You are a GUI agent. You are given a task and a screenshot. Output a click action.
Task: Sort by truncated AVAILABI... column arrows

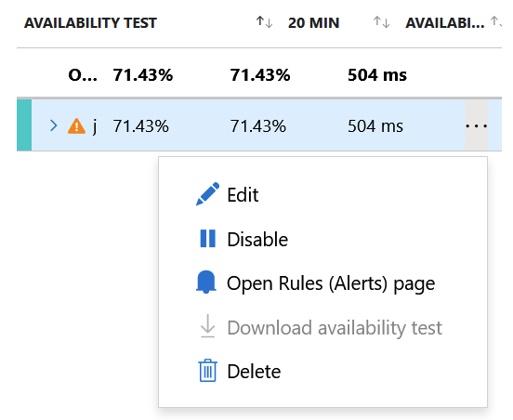[495, 22]
